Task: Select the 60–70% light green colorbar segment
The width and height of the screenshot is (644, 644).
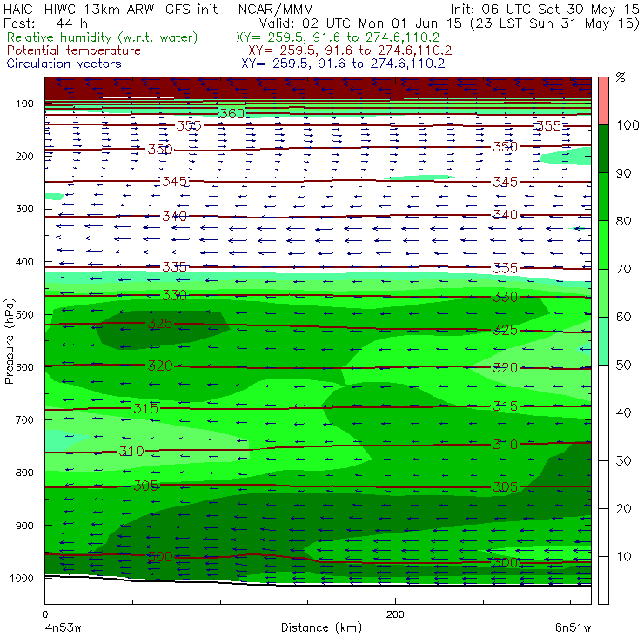Action: (603, 292)
